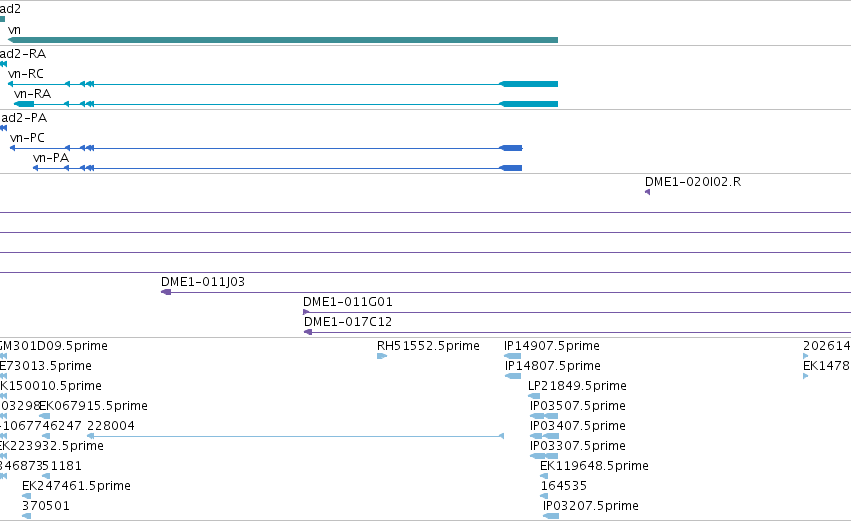Select the 228004 spliced EST label
Image resolution: width=851 pixels, height=521 pixels.
[x=111, y=426]
